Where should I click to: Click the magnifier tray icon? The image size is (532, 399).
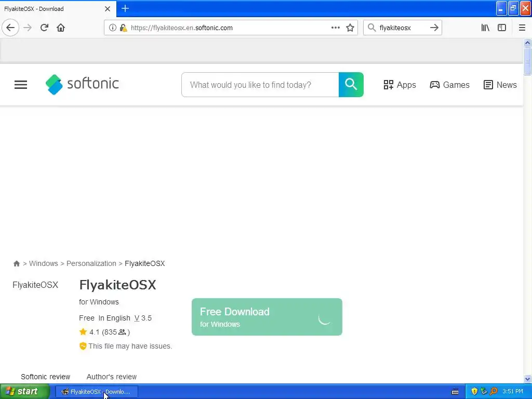click(494, 392)
